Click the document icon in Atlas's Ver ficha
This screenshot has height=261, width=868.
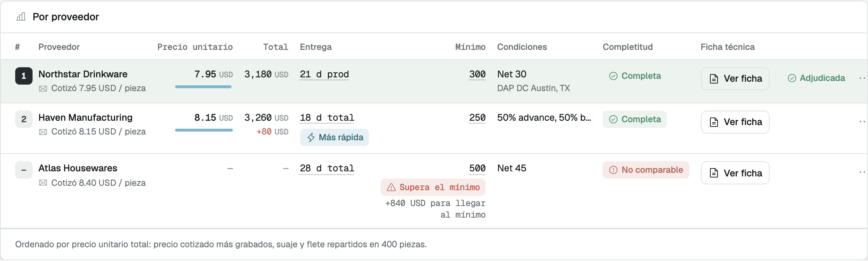714,173
